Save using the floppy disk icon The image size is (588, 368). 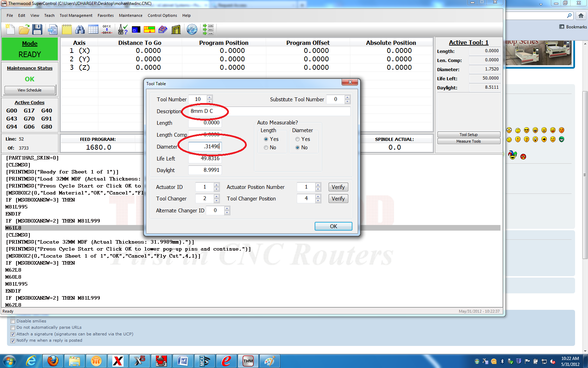[37, 29]
